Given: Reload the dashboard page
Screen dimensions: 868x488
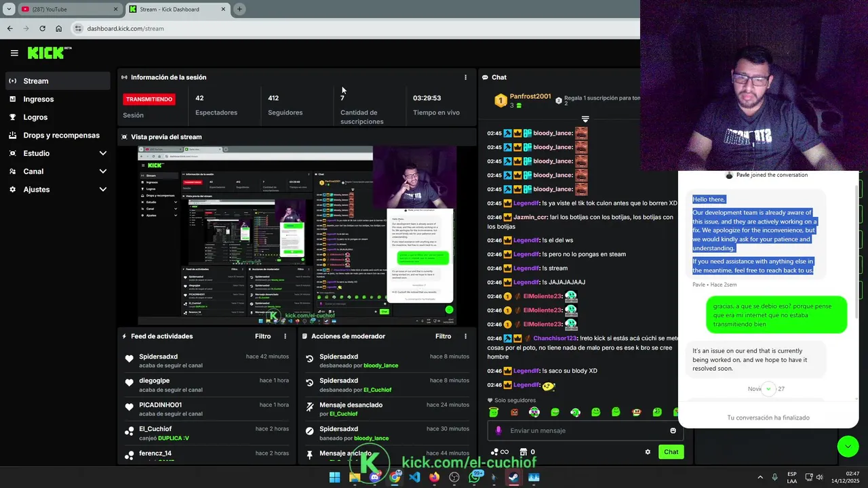Looking at the screenshot, I should pos(42,28).
